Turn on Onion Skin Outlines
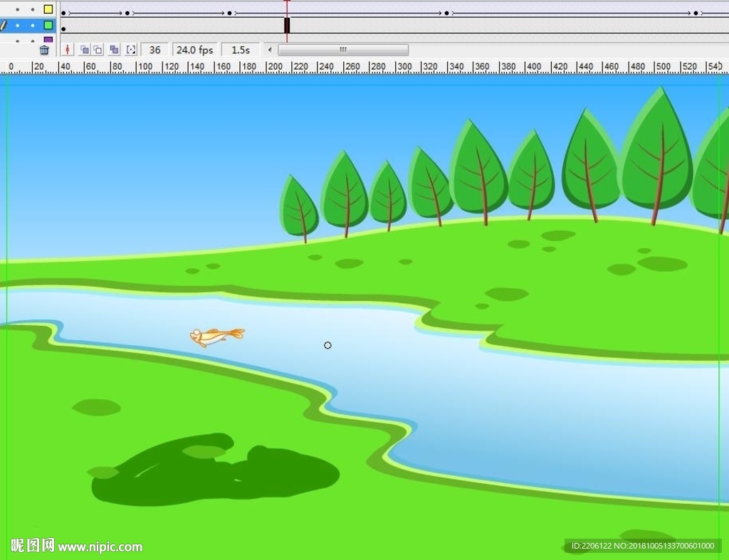 click(98, 50)
